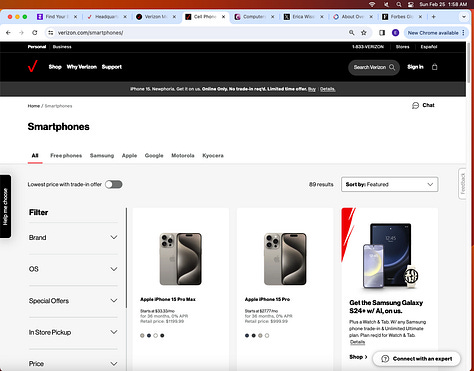Click the Verizon checkmark logo
Image resolution: width=474 pixels, height=371 pixels.
coord(33,66)
